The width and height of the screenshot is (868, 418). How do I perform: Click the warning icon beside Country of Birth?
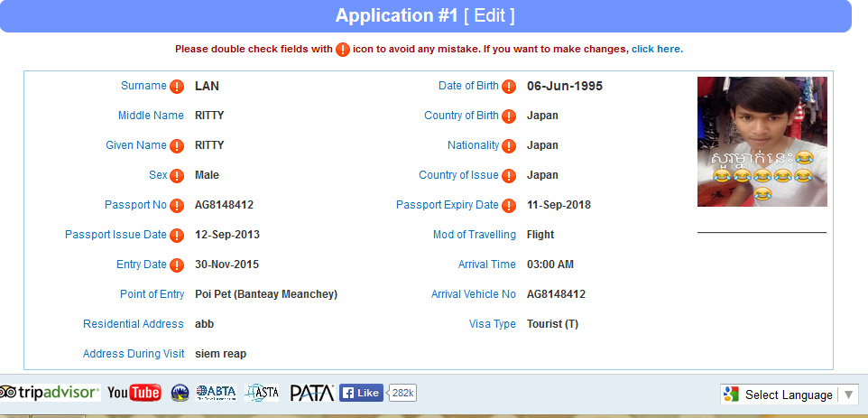pos(509,116)
